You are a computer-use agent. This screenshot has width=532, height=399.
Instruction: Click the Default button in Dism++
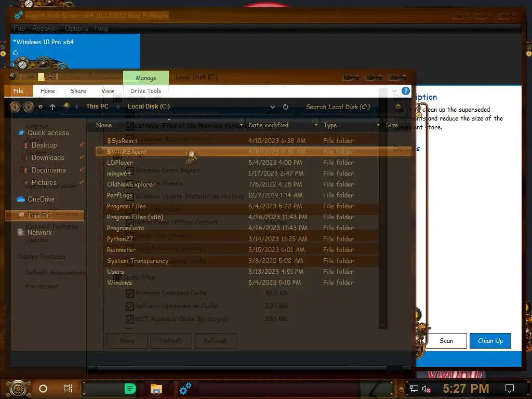pos(171,341)
